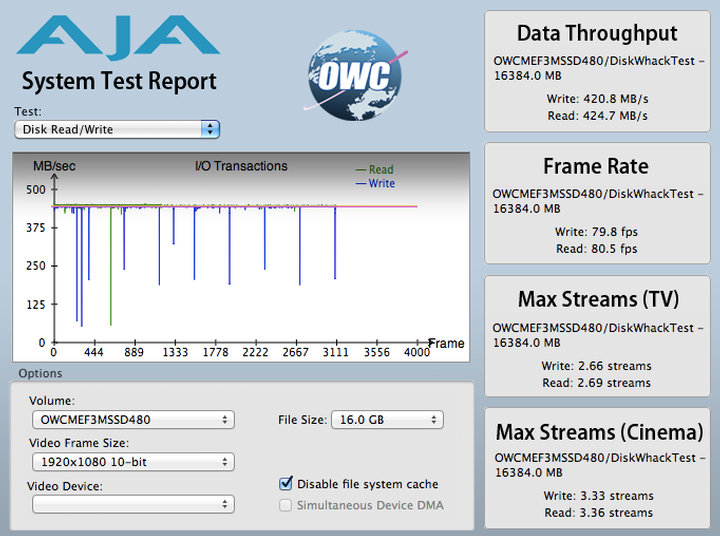The width and height of the screenshot is (720, 536).
Task: Expand the Volume dropdown showing OWCMEF3MSSD480
Action: 132,420
